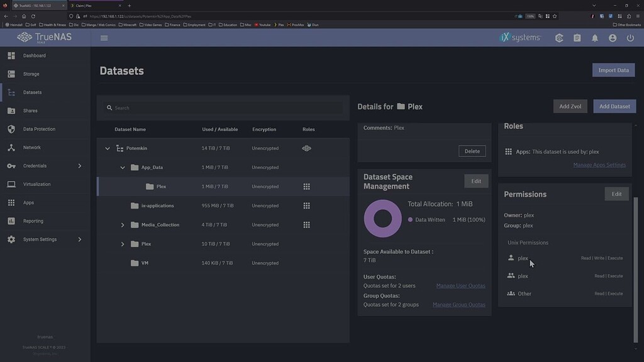Open the power options icon
This screenshot has height=362, width=644.
pyautogui.click(x=630, y=38)
